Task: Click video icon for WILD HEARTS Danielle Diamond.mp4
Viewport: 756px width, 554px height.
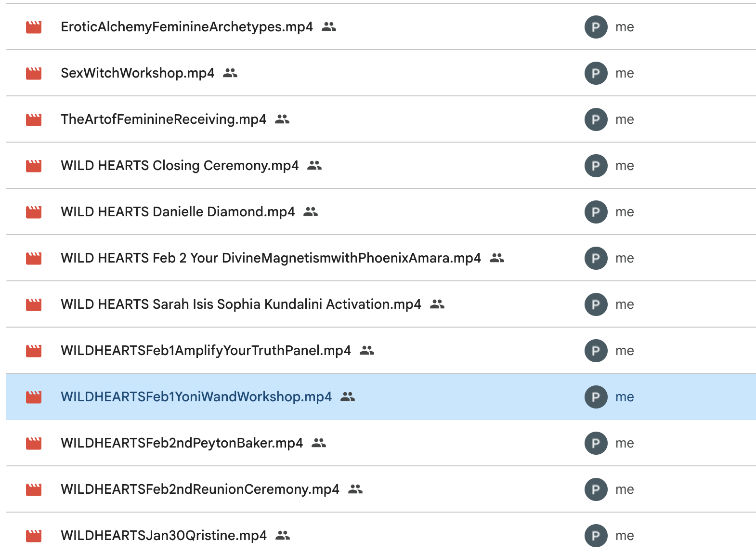Action: 34,212
